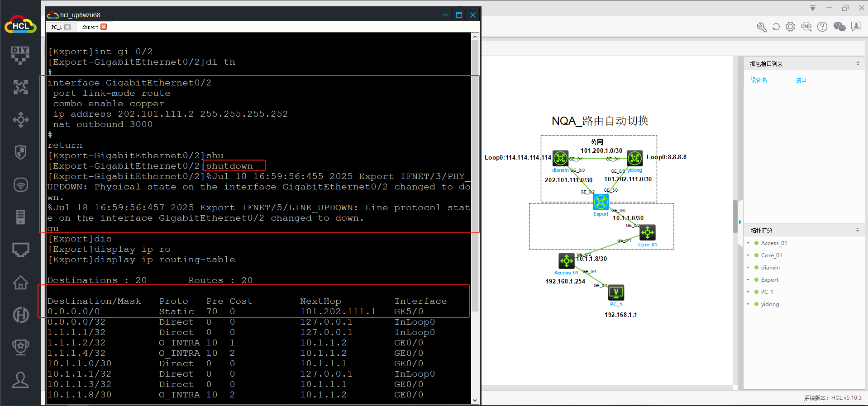Open the DIY device sidebar icon
Screen dimensions: 868x406
pos(20,55)
